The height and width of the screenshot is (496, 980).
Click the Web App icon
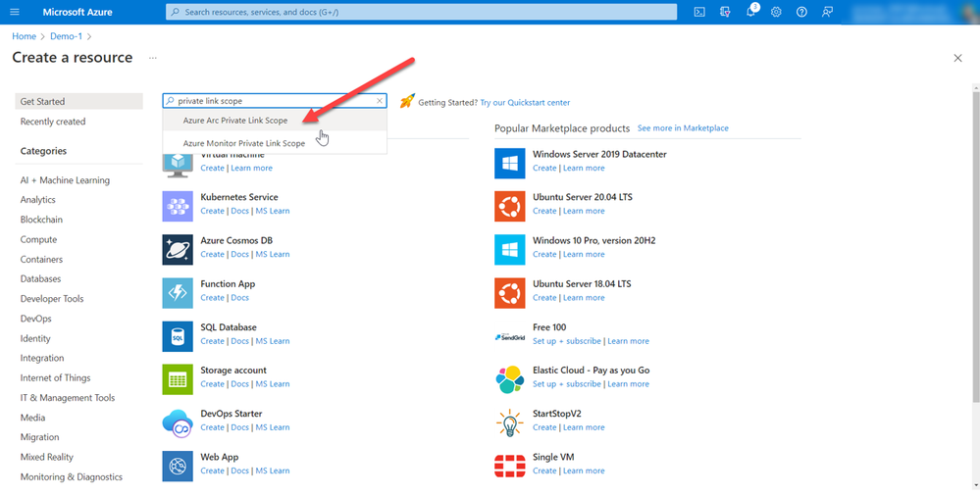pyautogui.click(x=178, y=466)
